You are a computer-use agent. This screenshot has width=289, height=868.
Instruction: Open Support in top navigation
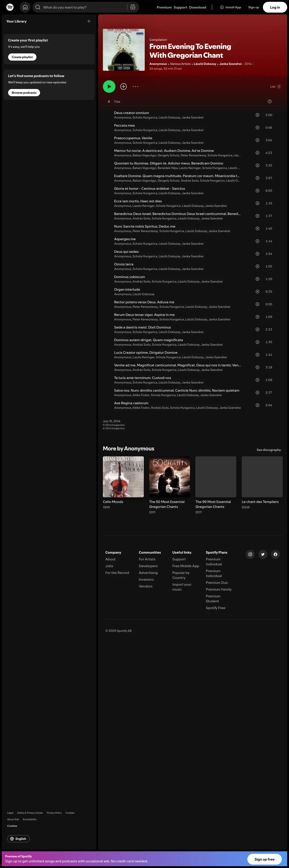180,7
